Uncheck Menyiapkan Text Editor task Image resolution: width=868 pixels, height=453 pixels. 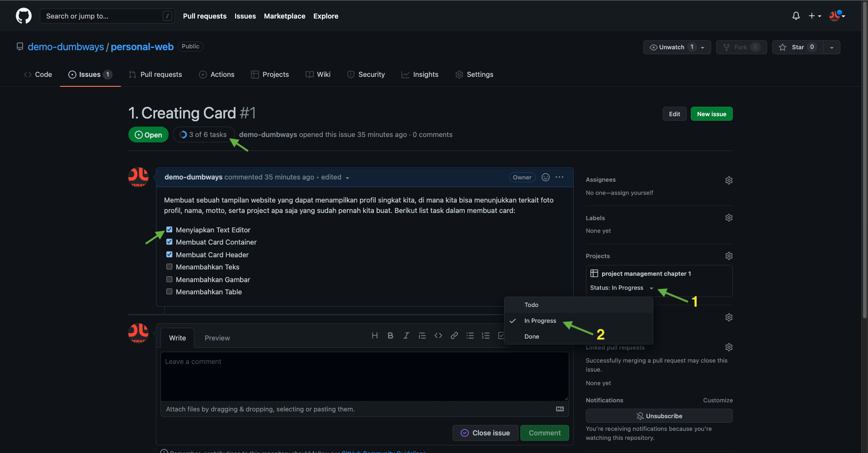pos(170,230)
